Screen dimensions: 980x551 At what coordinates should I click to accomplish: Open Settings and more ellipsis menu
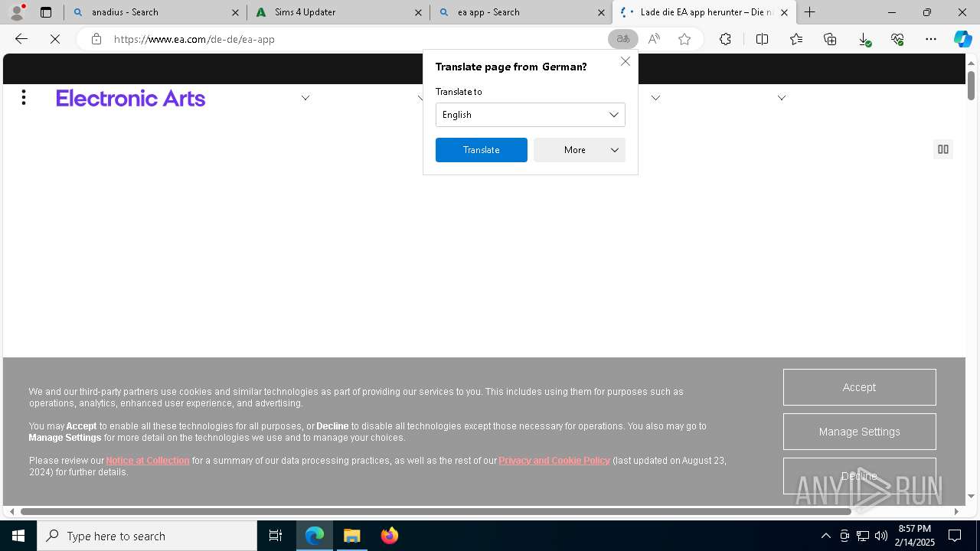[931, 39]
